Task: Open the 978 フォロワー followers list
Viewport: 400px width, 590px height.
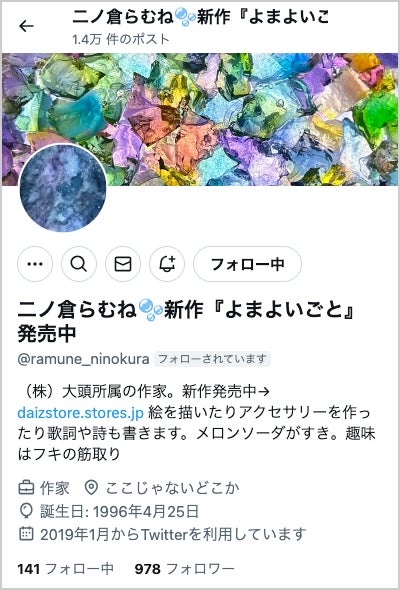Action: 184,569
